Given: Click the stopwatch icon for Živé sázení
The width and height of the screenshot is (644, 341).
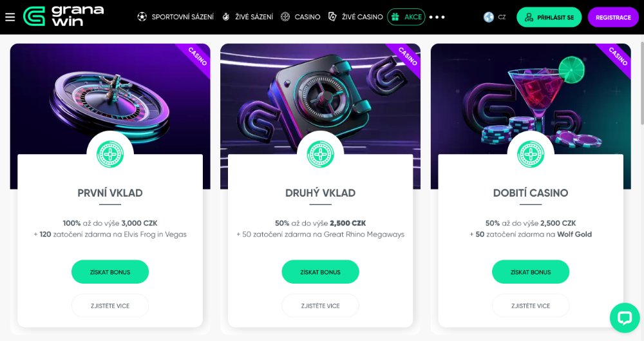Looking at the screenshot, I should (226, 17).
